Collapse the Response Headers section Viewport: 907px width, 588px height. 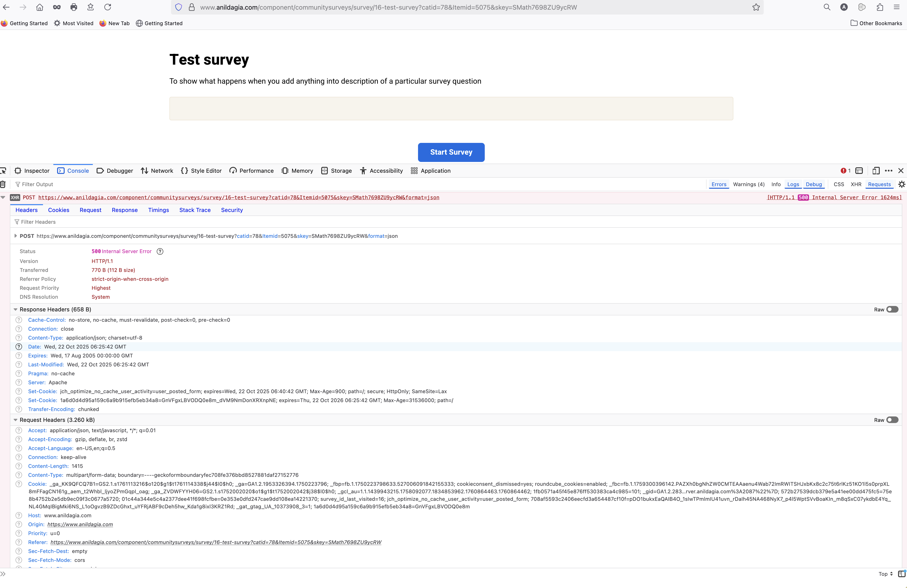click(16, 310)
